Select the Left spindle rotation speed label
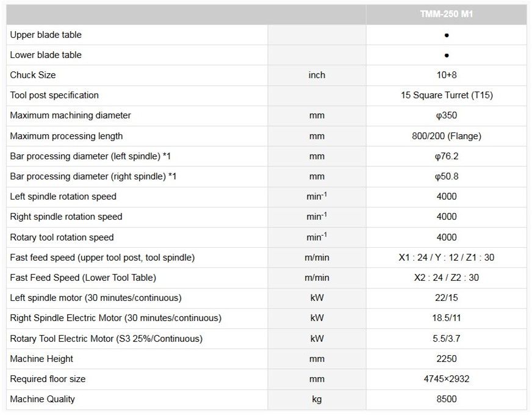 coord(63,197)
